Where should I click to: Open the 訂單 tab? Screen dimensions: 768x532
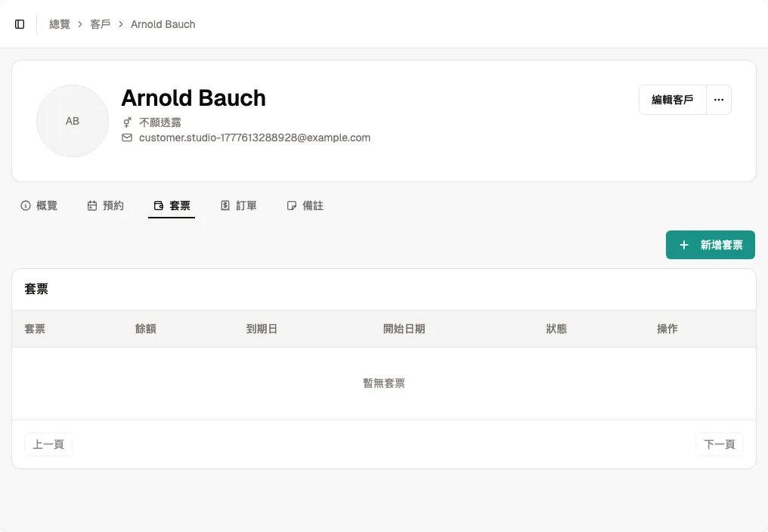coord(239,206)
